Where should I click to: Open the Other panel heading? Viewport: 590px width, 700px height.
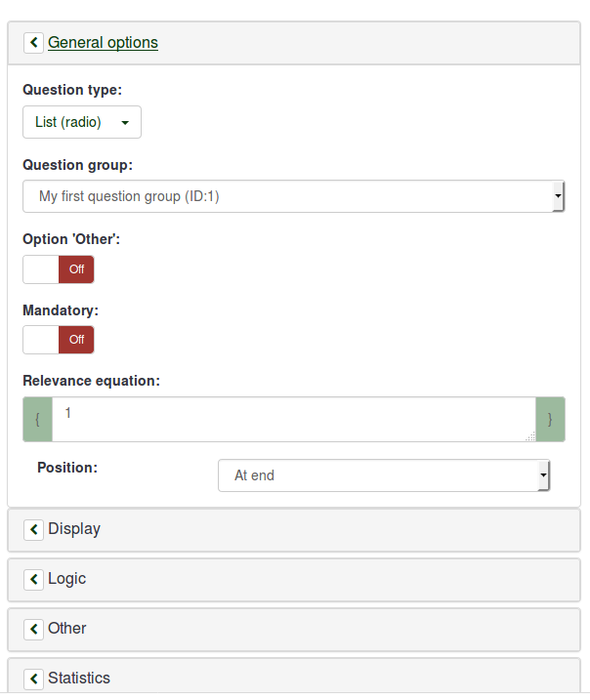pos(67,629)
